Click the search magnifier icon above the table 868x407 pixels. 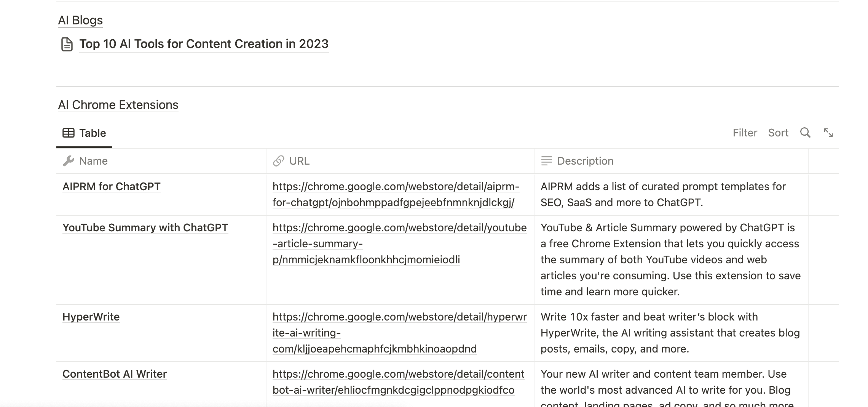point(805,133)
